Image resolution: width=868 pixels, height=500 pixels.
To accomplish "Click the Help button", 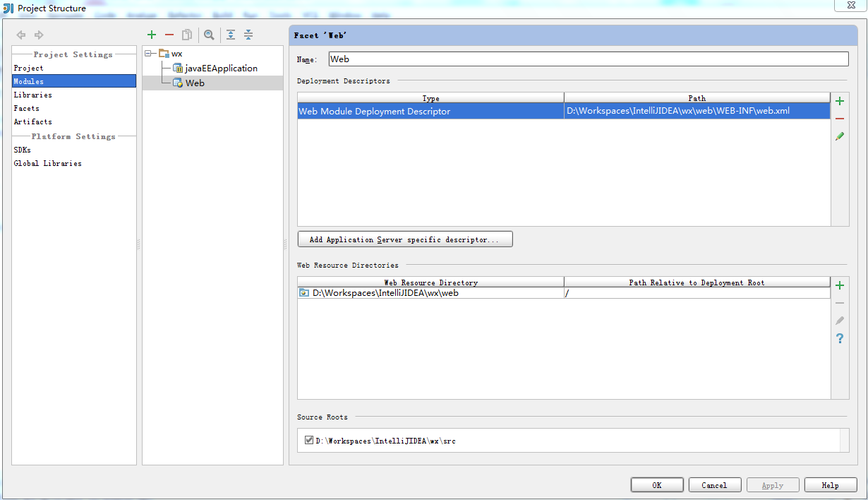I will 831,485.
